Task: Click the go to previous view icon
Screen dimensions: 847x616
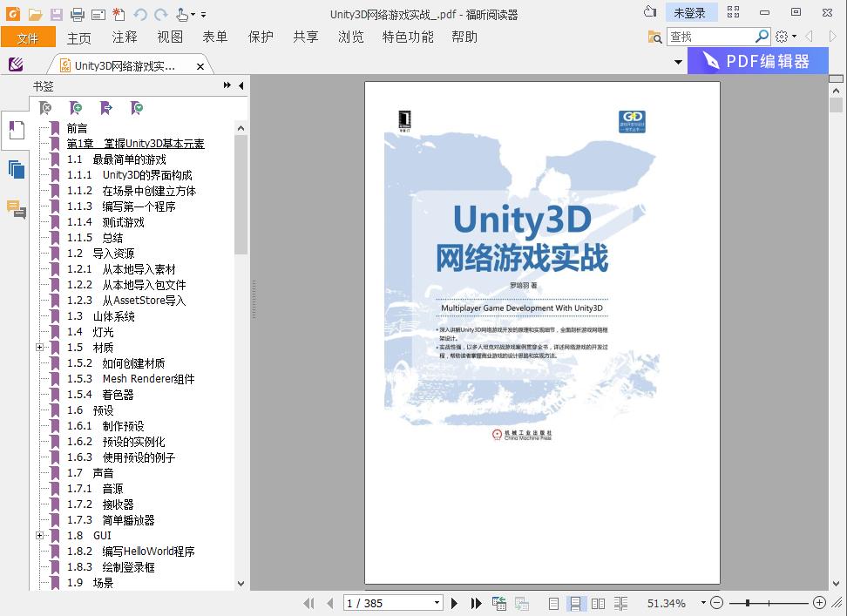Action: [498, 603]
